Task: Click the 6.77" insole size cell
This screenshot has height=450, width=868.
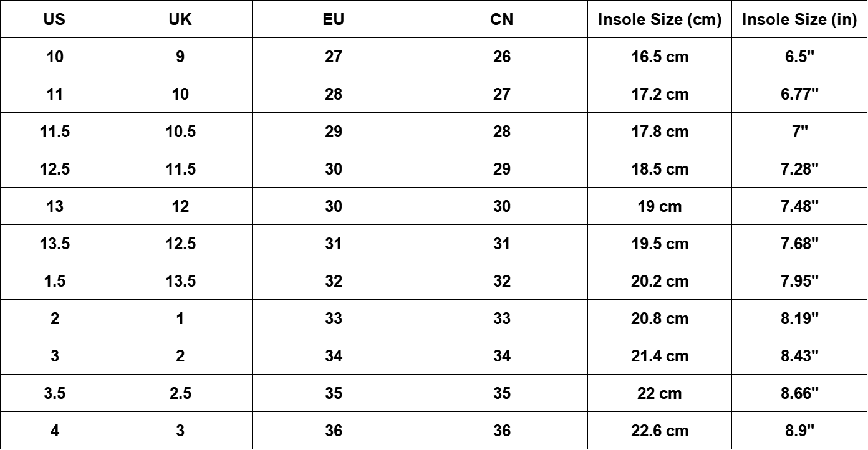Action: click(799, 94)
